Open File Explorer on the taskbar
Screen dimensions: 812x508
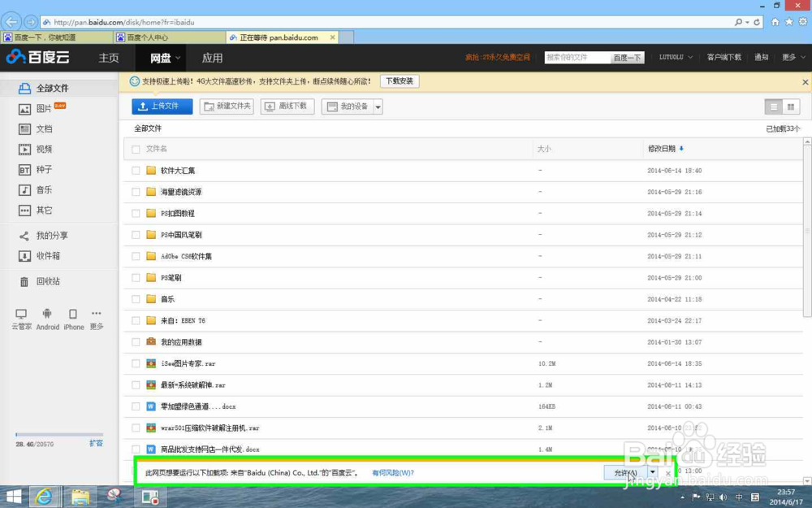click(x=80, y=497)
